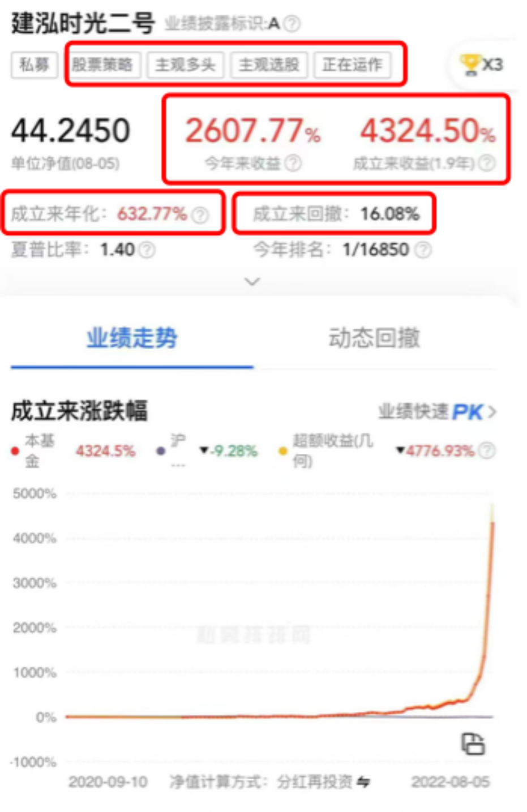This screenshot has height=812, width=527.
Task: Open the 超额收益 value dropdown triangle
Action: coord(400,450)
